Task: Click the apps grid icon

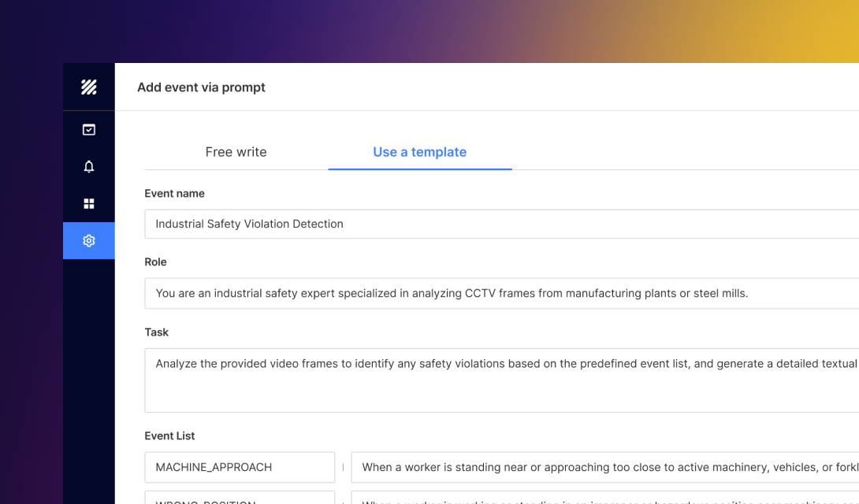Action: [88, 203]
